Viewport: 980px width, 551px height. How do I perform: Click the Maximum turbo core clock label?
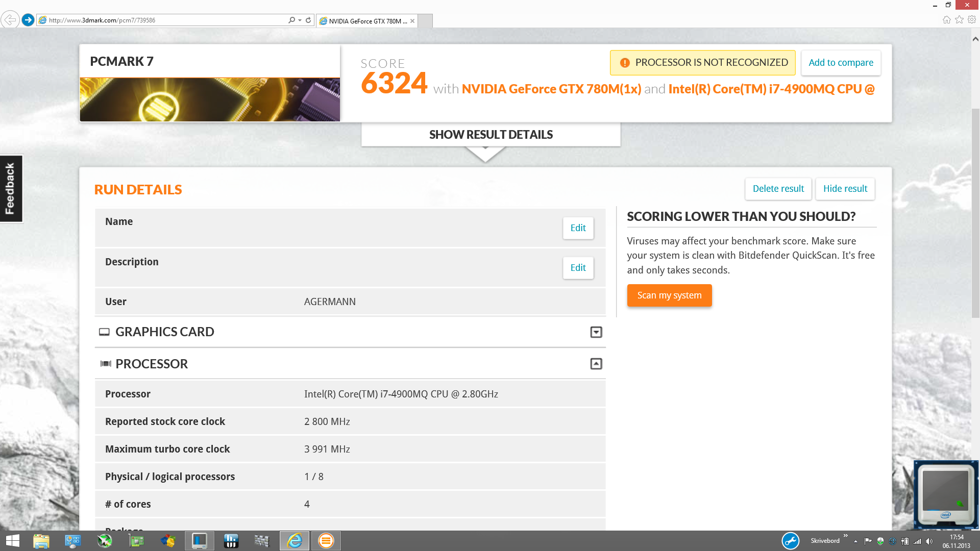point(167,449)
